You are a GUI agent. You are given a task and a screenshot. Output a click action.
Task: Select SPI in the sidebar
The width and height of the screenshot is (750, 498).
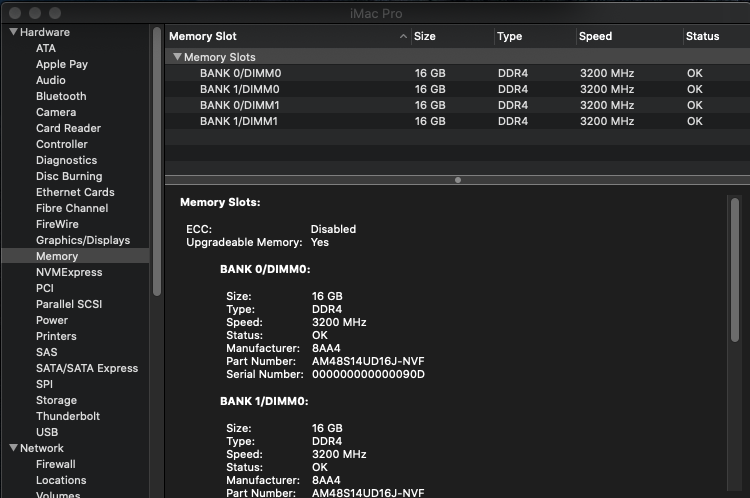44,384
